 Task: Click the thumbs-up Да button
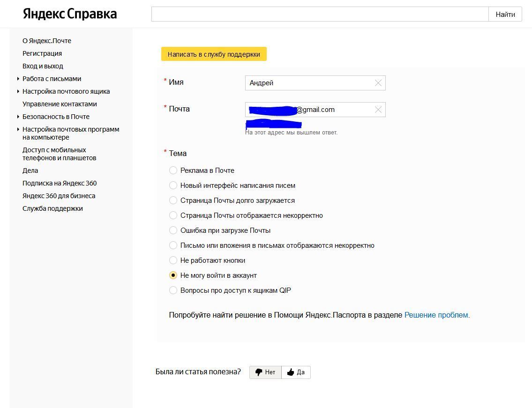pyautogui.click(x=296, y=372)
